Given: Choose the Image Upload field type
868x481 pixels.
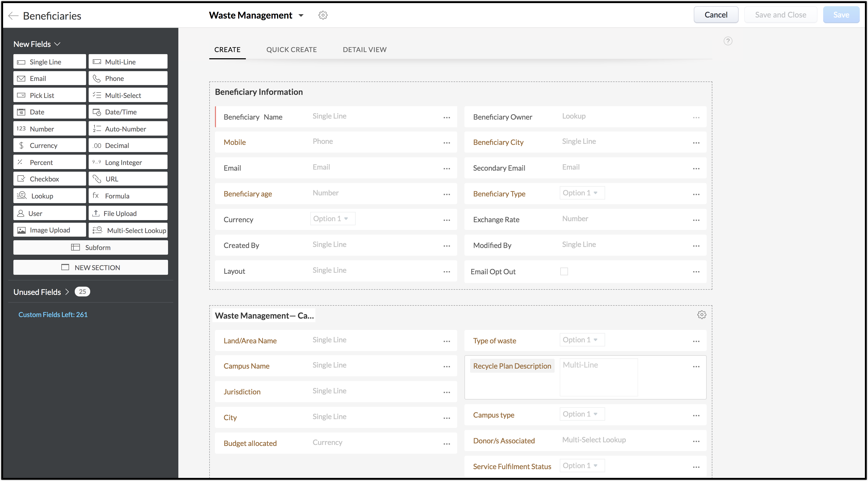Looking at the screenshot, I should [49, 230].
